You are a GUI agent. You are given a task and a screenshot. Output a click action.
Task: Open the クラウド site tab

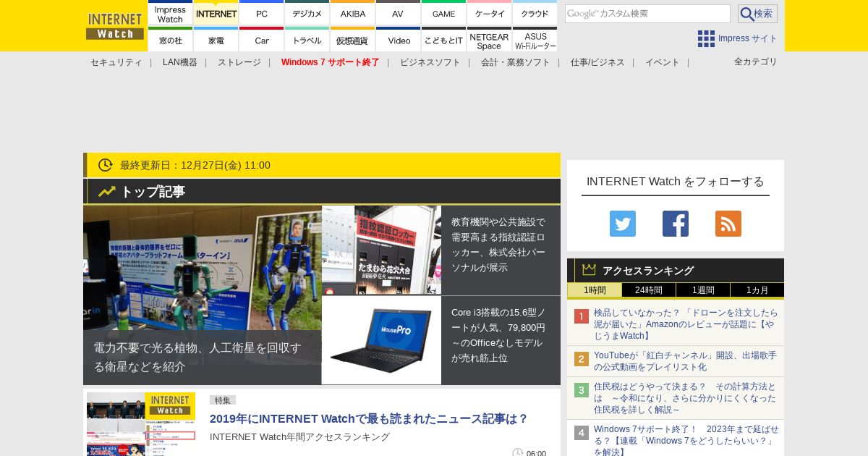[535, 12]
